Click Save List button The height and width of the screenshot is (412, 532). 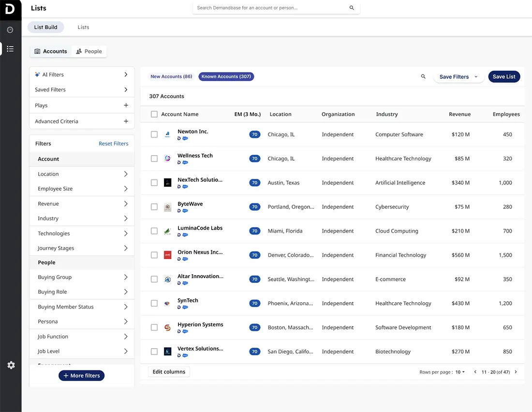click(504, 77)
